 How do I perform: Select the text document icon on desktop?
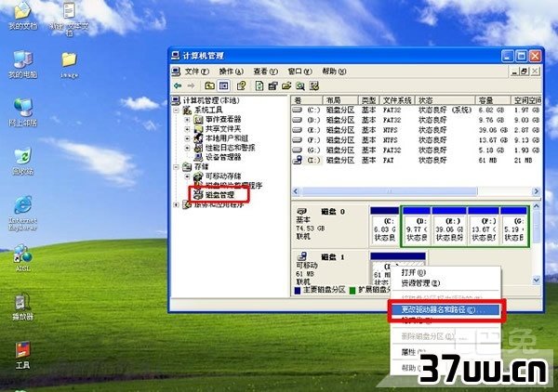coord(69,19)
